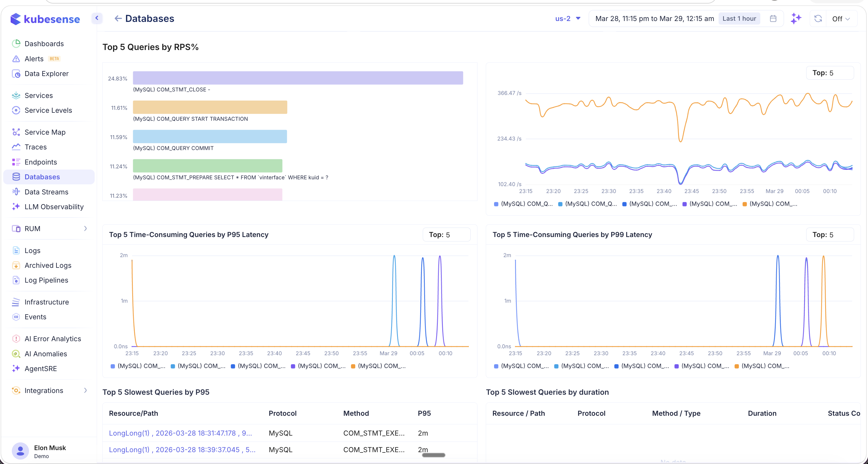Open the us-2 region selector

pyautogui.click(x=567, y=19)
